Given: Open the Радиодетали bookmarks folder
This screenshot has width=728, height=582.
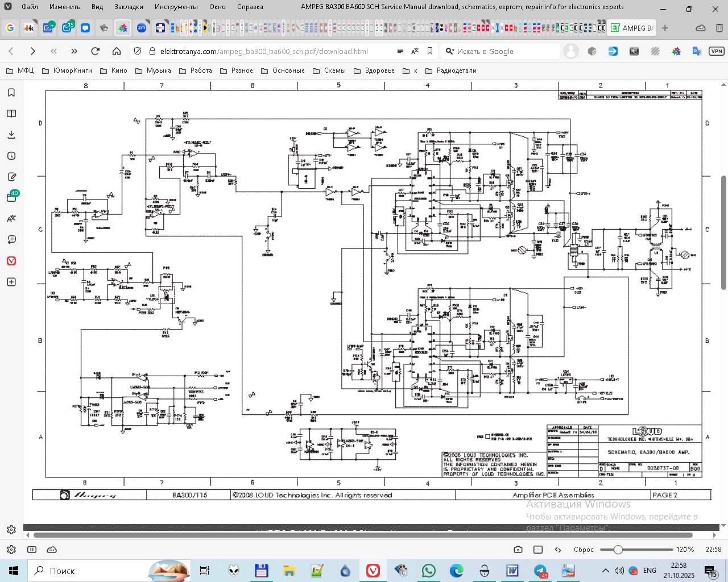Looking at the screenshot, I should pos(451,70).
